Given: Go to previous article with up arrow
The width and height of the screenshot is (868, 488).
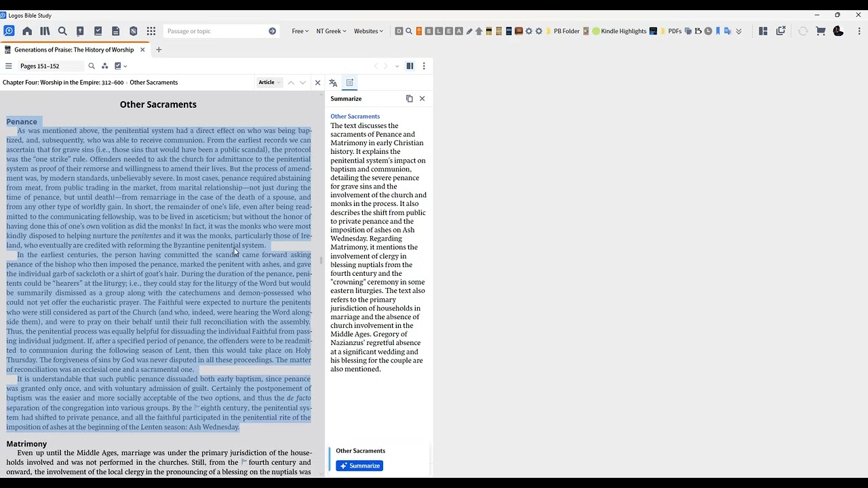Looking at the screenshot, I should coord(291,83).
